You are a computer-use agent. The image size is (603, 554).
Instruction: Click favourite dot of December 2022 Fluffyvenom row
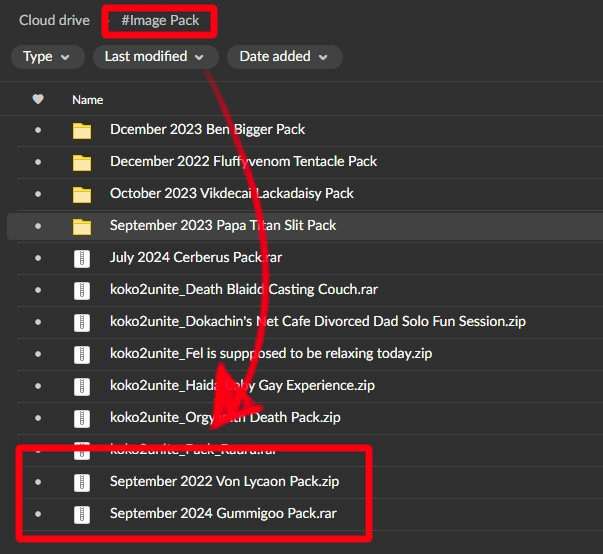point(38,162)
